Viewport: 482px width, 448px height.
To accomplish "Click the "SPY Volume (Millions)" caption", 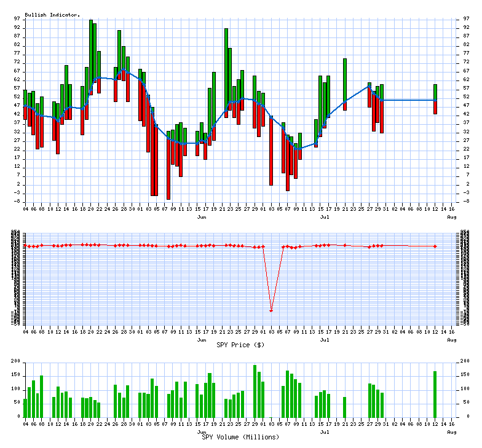I will pos(240,437).
